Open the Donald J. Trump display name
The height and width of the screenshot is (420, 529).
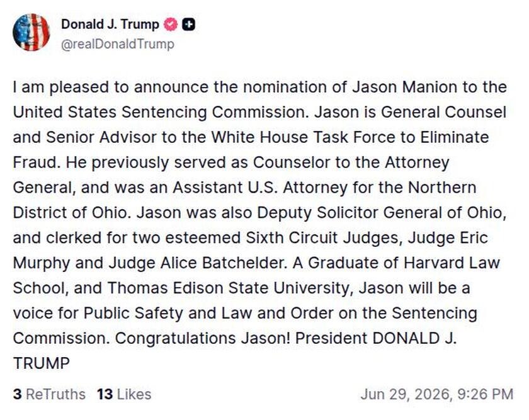click(x=110, y=25)
